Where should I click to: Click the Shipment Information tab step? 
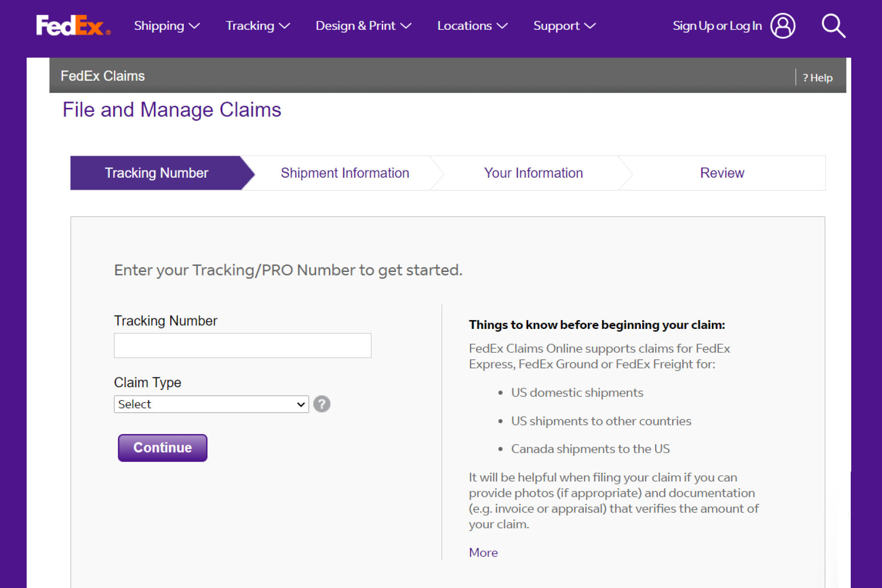coord(345,173)
